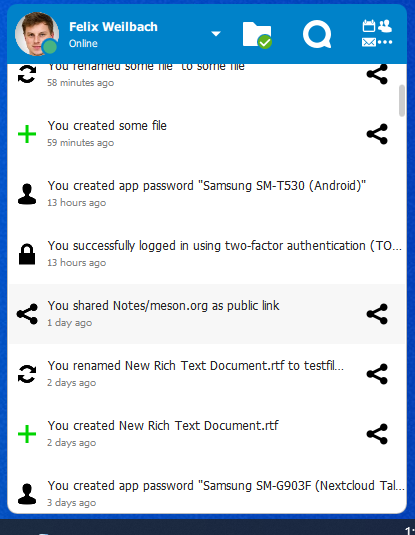Share the 'You created some file' entry
Viewport: 415px width, 535px height.
point(377,134)
